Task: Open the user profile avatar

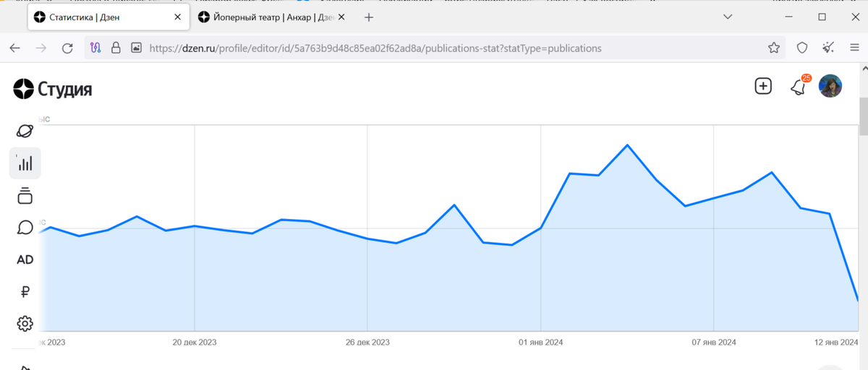Action: [830, 86]
